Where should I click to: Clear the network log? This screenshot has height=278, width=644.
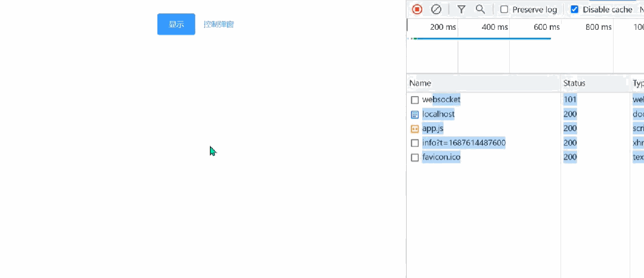click(x=436, y=9)
